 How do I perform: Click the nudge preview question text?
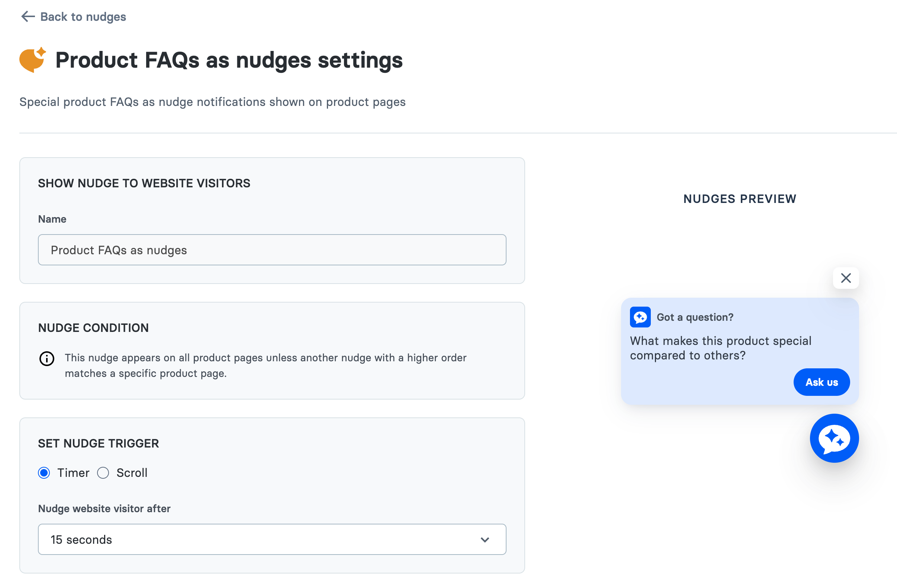(720, 348)
